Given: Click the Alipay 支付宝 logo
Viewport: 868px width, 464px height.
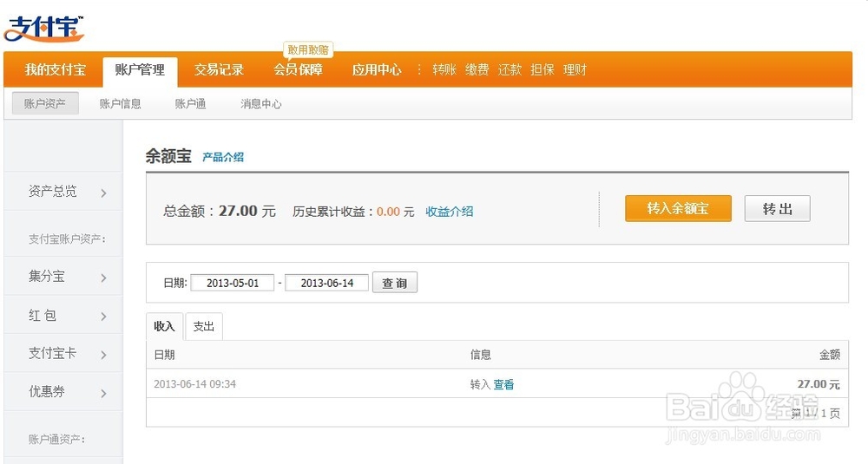Looking at the screenshot, I should (x=44, y=29).
